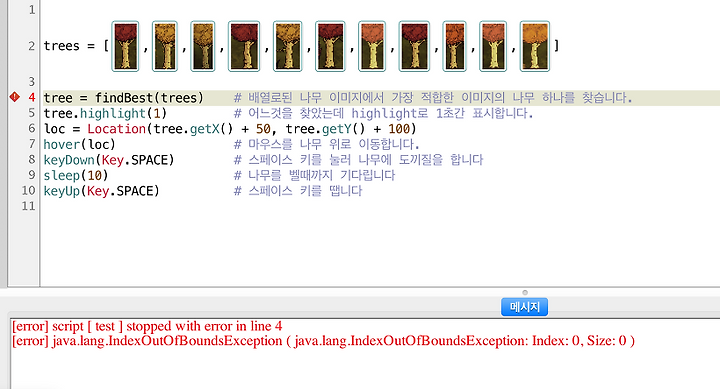Select the tenth tree thumbnail in the list
The height and width of the screenshot is (389, 720).
[x=493, y=46]
